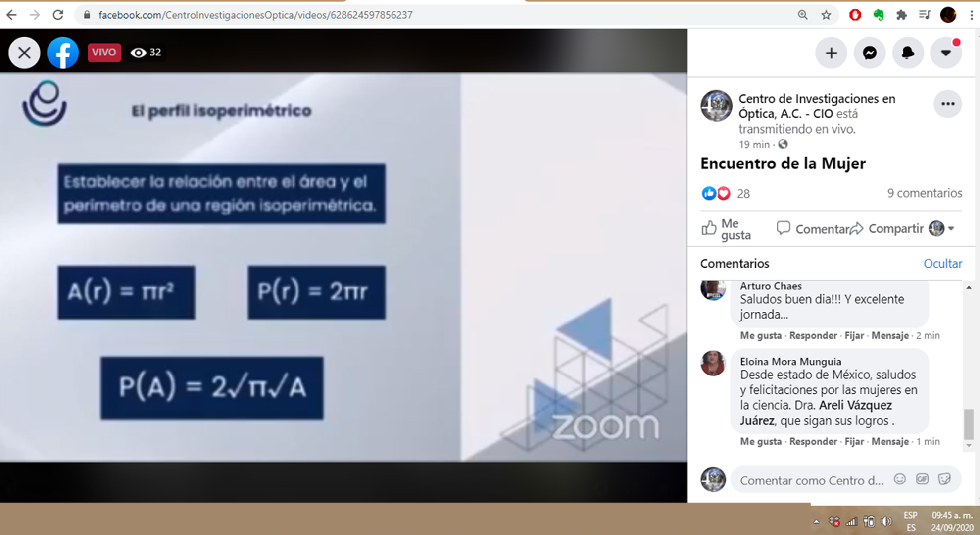Toggle Me gusta on Arturo Chaes comment

[x=760, y=335]
